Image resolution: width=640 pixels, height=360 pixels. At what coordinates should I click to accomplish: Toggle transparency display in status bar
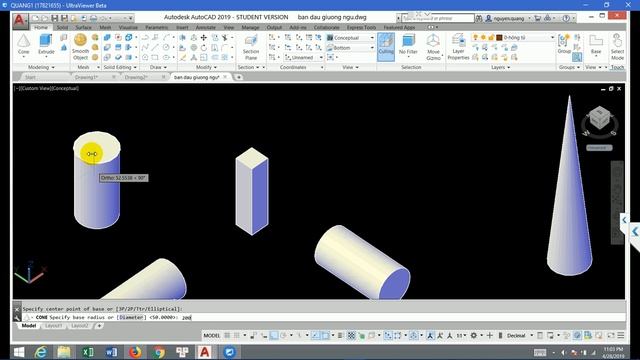pos(351,336)
